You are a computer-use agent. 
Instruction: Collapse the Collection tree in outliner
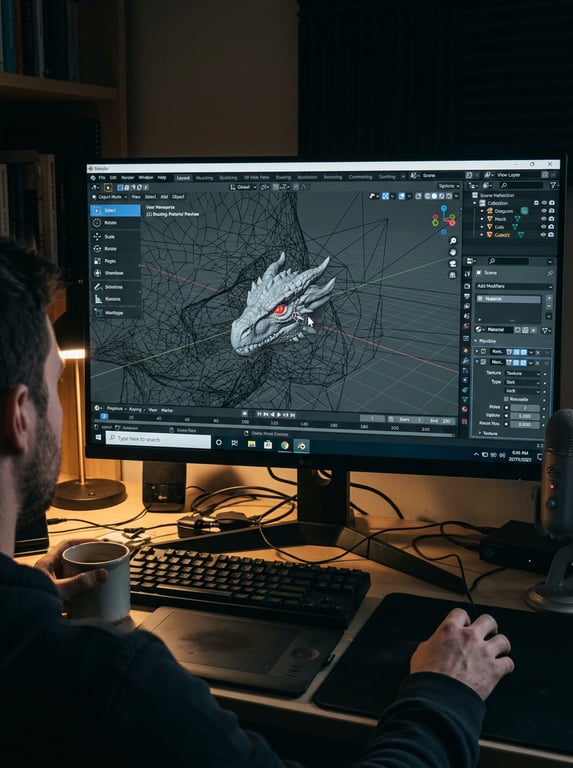475,203
